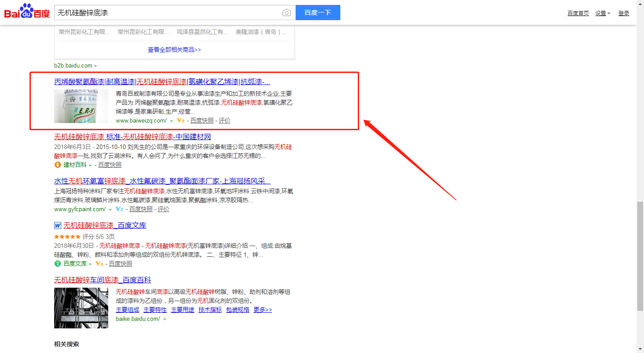
Task: Click www.gyfcpaint.com/ URL text
Action: pos(80,209)
